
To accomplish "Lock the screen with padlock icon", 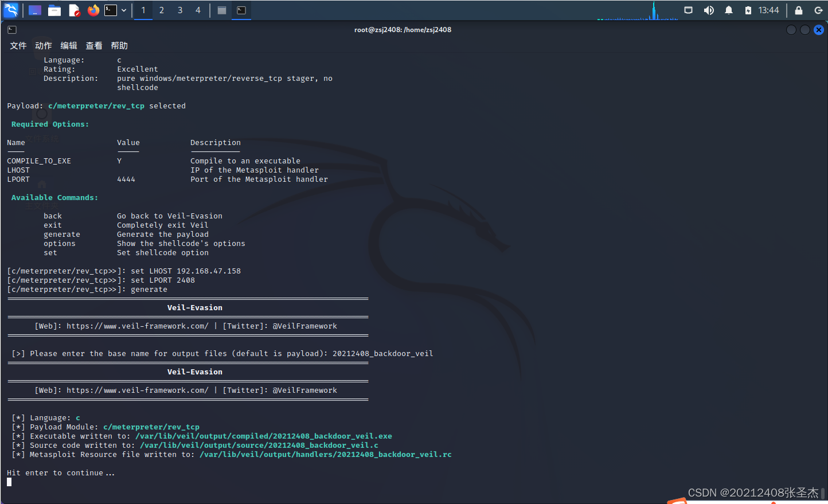I will 799,10.
